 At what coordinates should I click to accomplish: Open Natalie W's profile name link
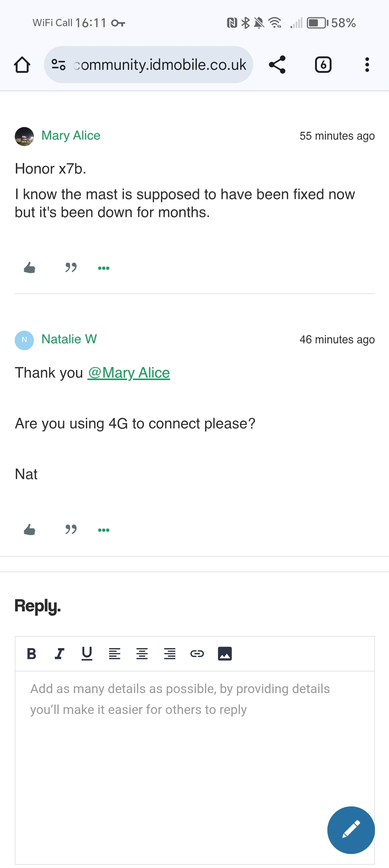[69, 339]
